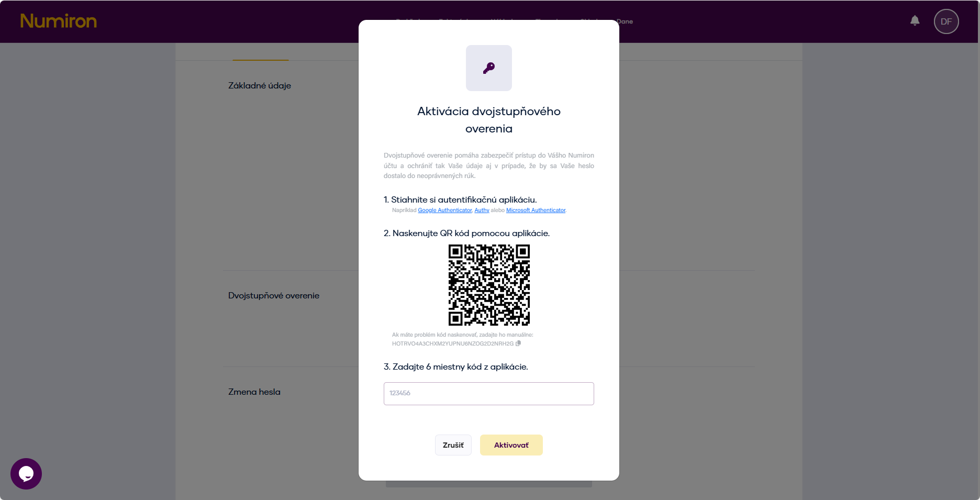Open the notifications bell

915,20
